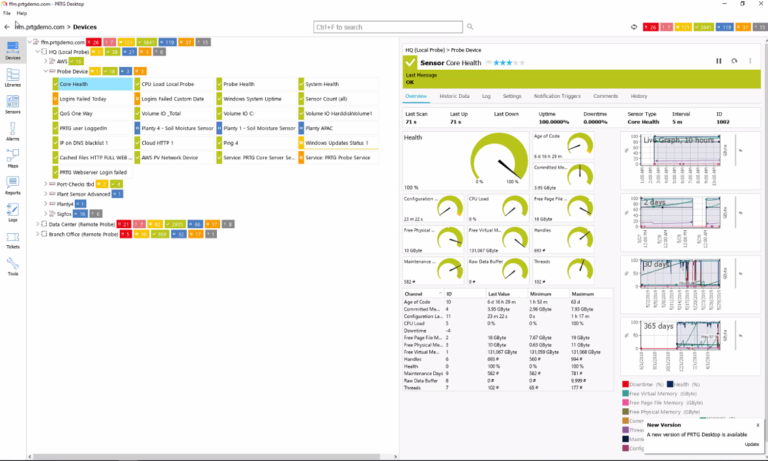Toggle the Health (%) graph legend
768x461 pixels.
pos(684,385)
